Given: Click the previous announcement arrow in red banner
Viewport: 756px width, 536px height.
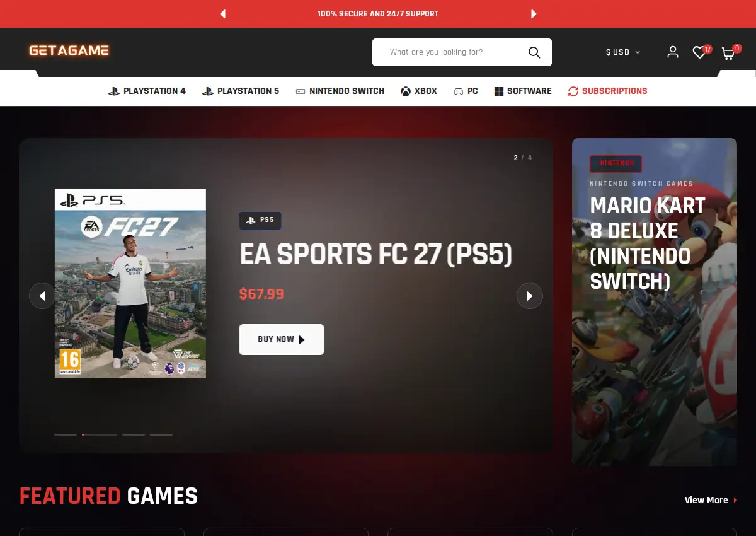Looking at the screenshot, I should [222, 14].
